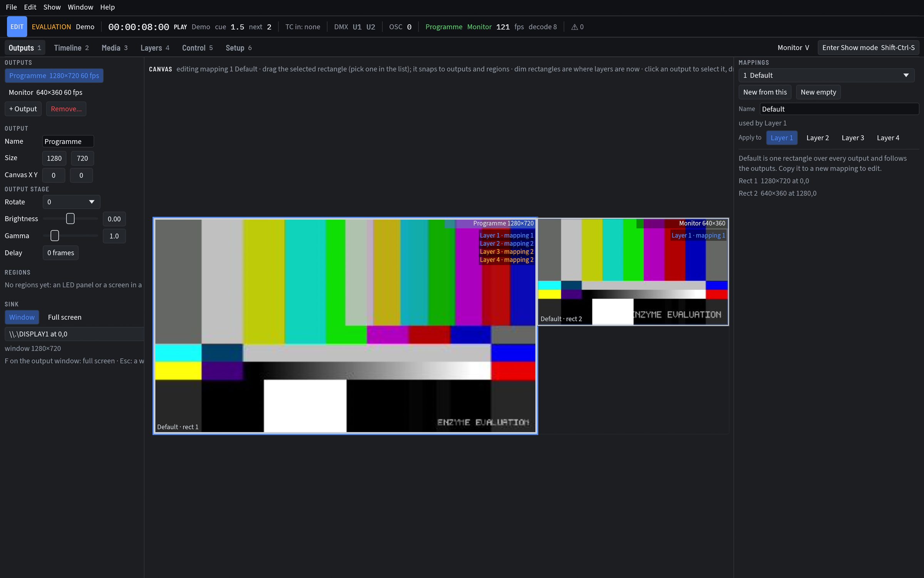Switch to the Layers tab
This screenshot has height=578, width=924.
[x=155, y=48]
